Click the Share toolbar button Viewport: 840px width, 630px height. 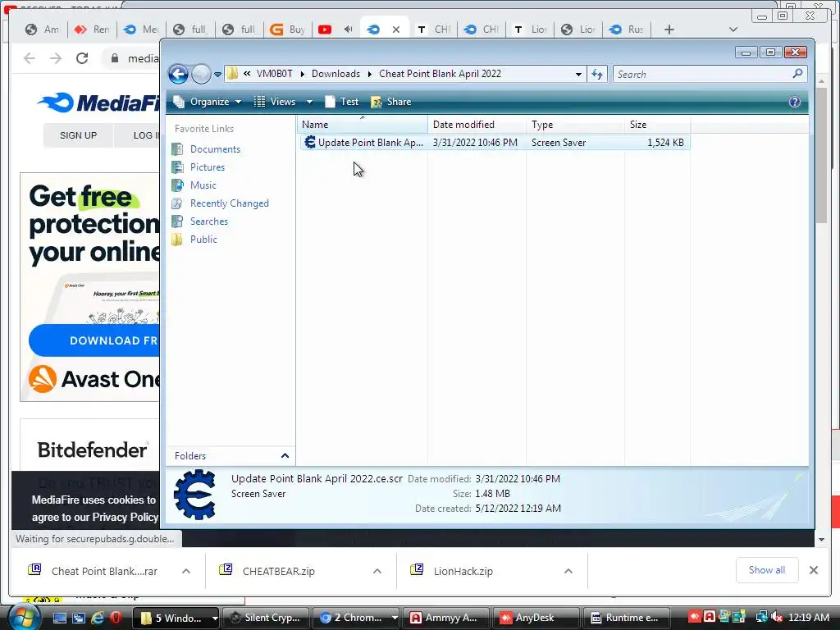tap(391, 102)
